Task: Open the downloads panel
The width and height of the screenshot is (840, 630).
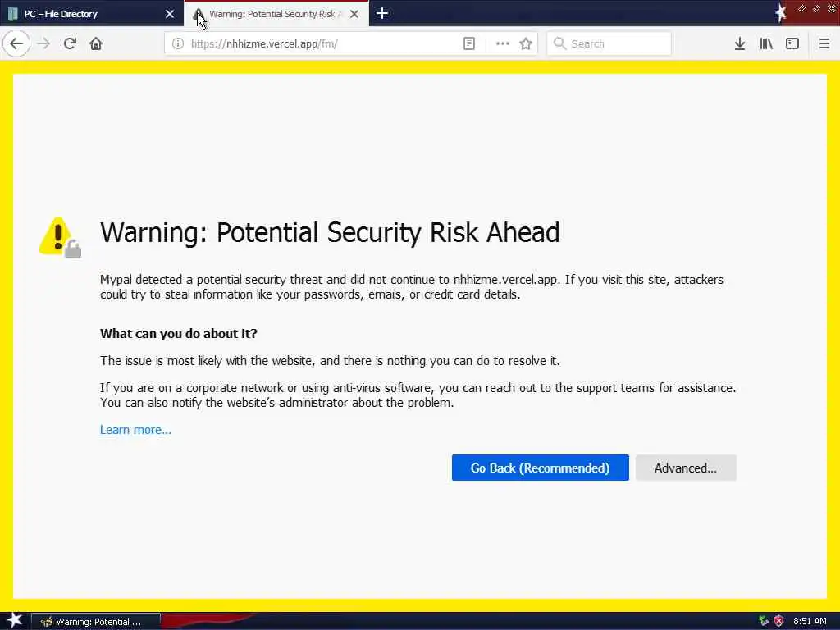Action: [x=739, y=43]
